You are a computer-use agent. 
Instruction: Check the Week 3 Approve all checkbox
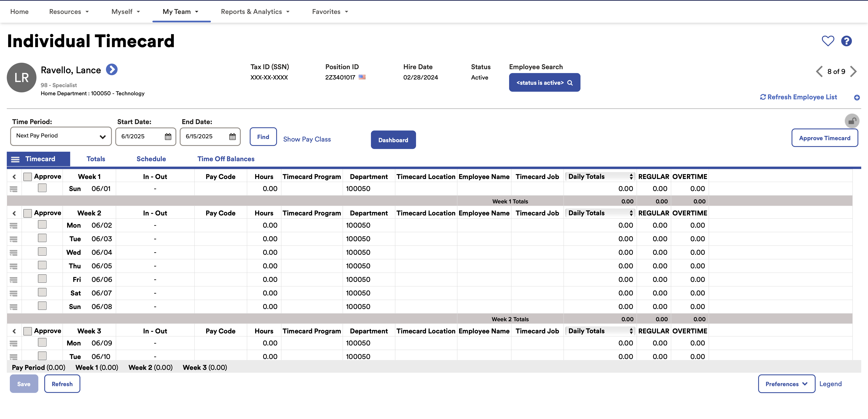[28, 331]
